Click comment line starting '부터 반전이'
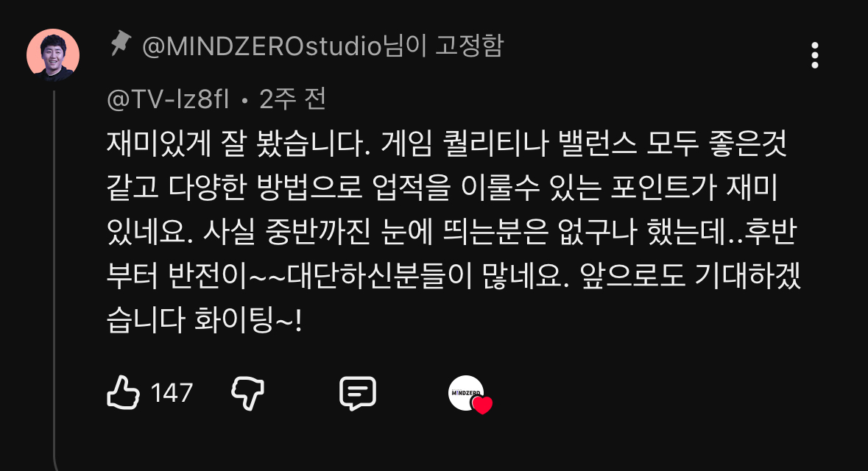The height and width of the screenshot is (471, 868). (454, 276)
